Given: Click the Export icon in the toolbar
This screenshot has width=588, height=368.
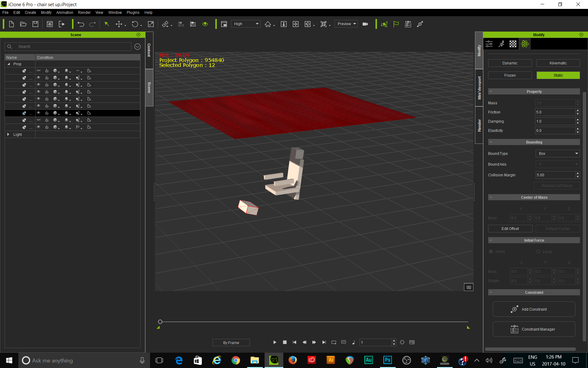Looking at the screenshot, I should point(62,24).
